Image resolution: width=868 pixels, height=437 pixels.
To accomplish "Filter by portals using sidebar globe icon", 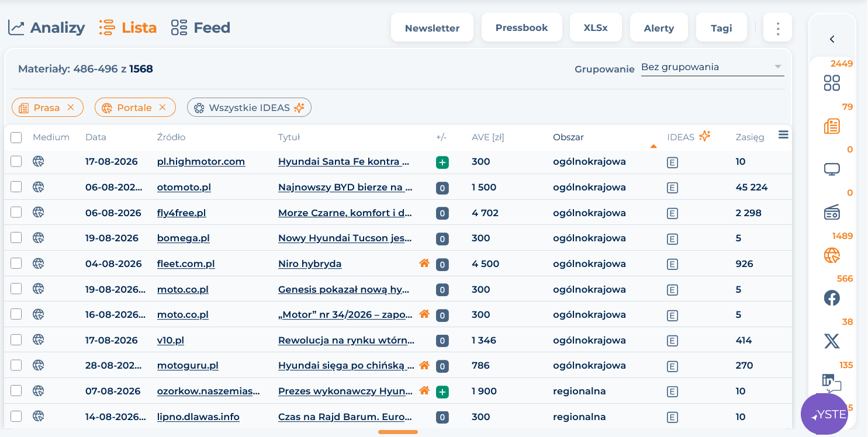I will pyautogui.click(x=832, y=255).
